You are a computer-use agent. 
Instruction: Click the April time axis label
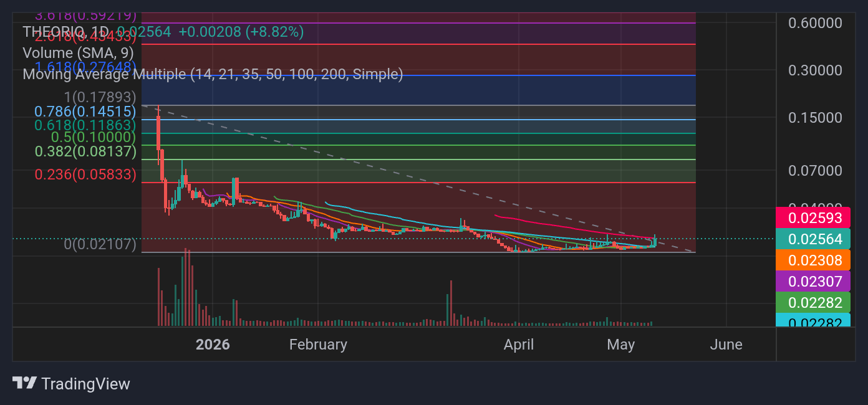[x=519, y=345]
